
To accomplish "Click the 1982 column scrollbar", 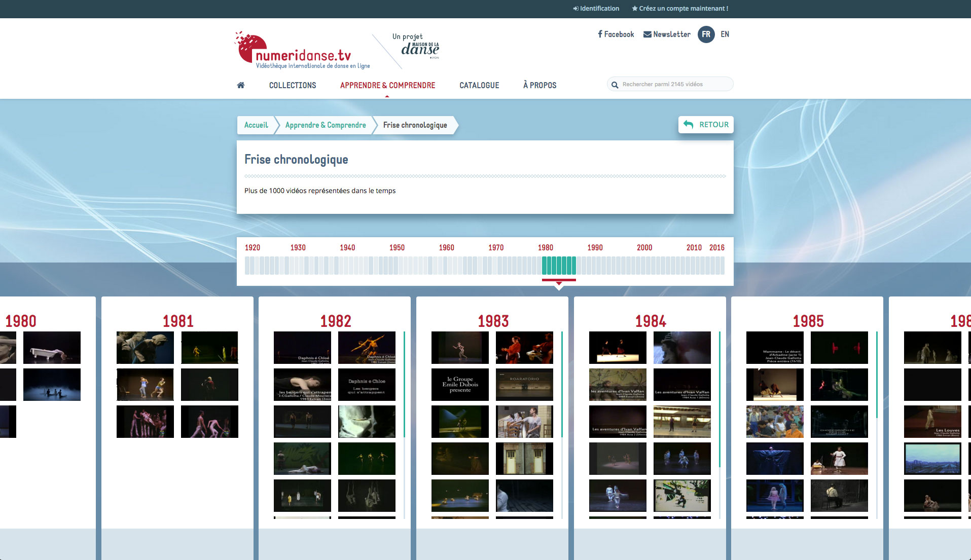I will 404,384.
